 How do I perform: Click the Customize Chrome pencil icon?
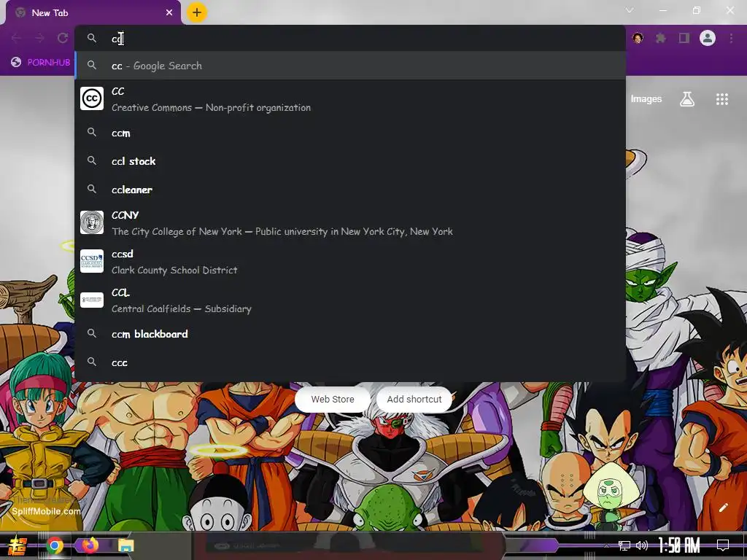[723, 507]
